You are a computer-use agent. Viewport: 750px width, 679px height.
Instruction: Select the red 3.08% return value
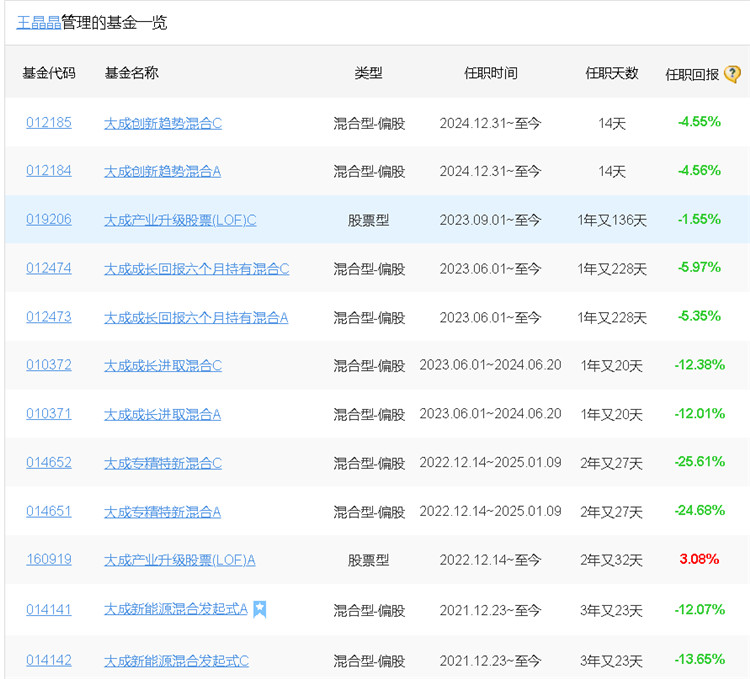[699, 559]
